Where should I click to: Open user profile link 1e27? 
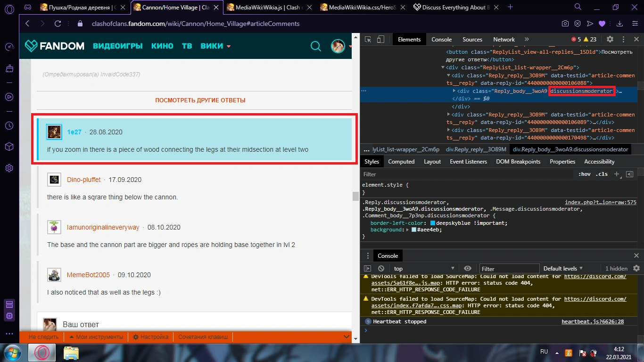pyautogui.click(x=74, y=132)
